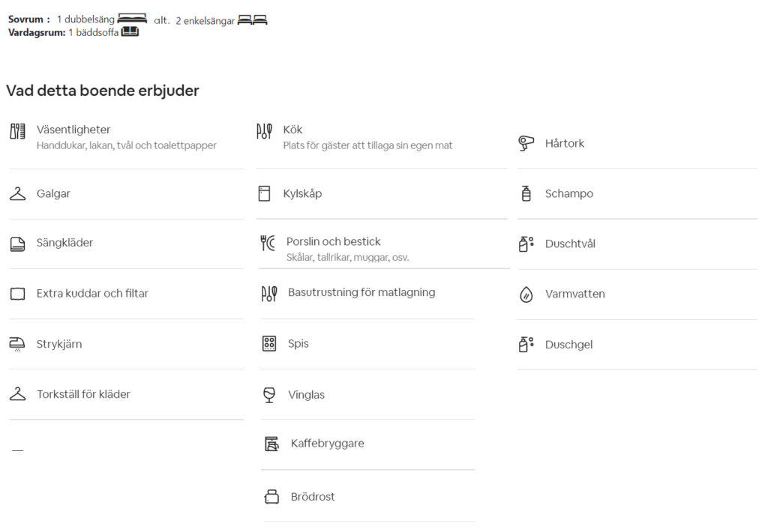This screenshot has height=532, width=768.
Task: Click the Vad detta boende erbjuder heading
Action: click(x=103, y=91)
